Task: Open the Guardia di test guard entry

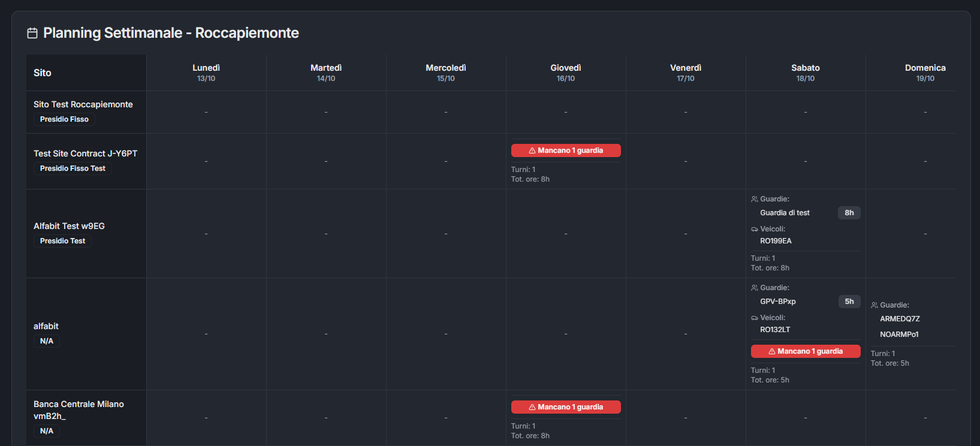Action: click(x=785, y=213)
